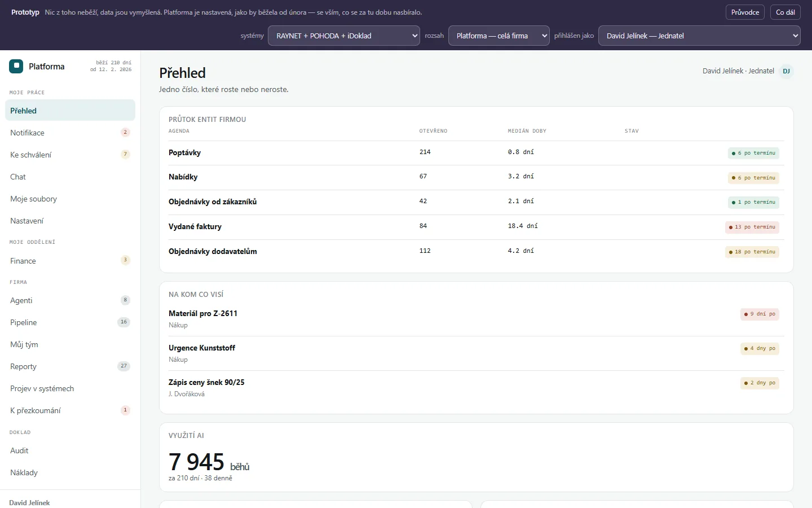Click the 1 po termínu status badge

(x=753, y=202)
